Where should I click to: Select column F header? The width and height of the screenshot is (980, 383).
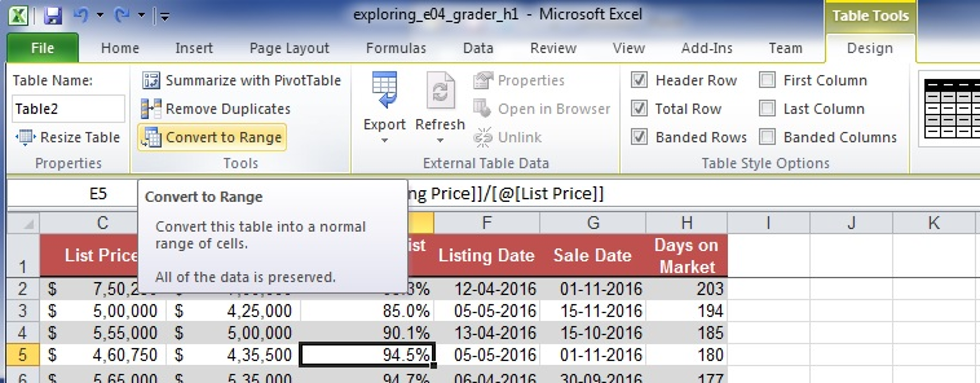click(487, 223)
